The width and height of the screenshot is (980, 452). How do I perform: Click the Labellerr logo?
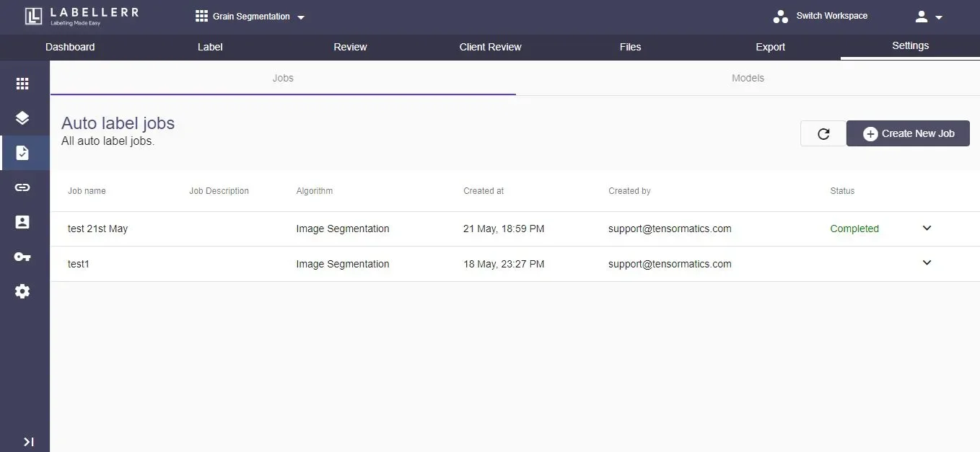[82, 16]
